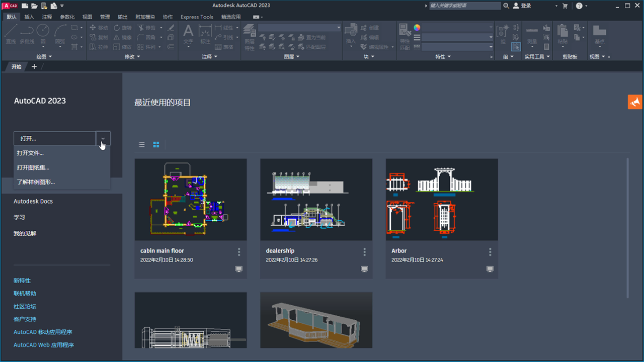Go to 学习 in the sidebar

(19, 217)
